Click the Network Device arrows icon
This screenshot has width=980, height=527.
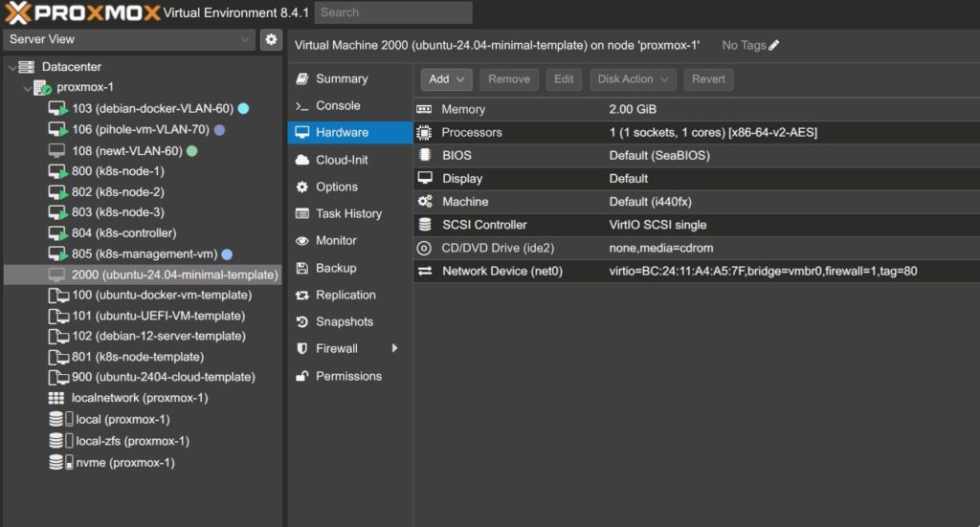[x=425, y=271]
